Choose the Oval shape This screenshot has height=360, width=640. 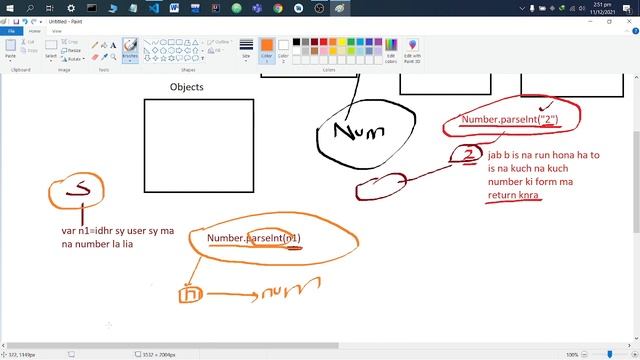point(163,42)
